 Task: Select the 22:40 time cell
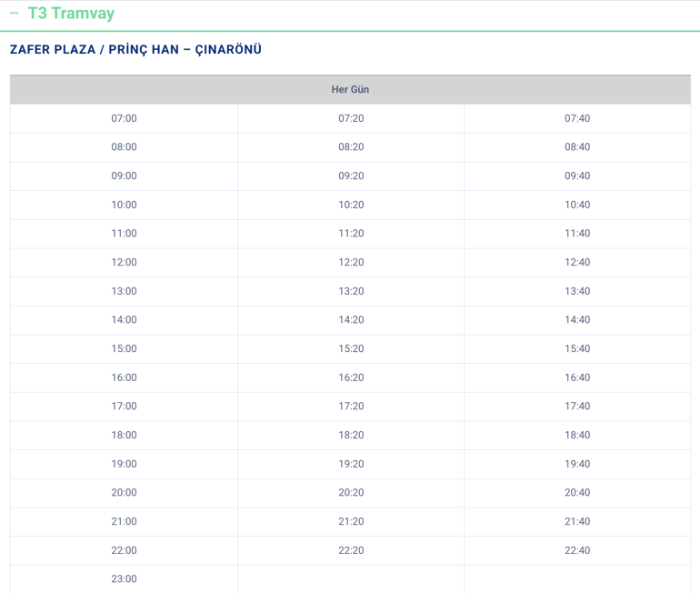tap(577, 550)
